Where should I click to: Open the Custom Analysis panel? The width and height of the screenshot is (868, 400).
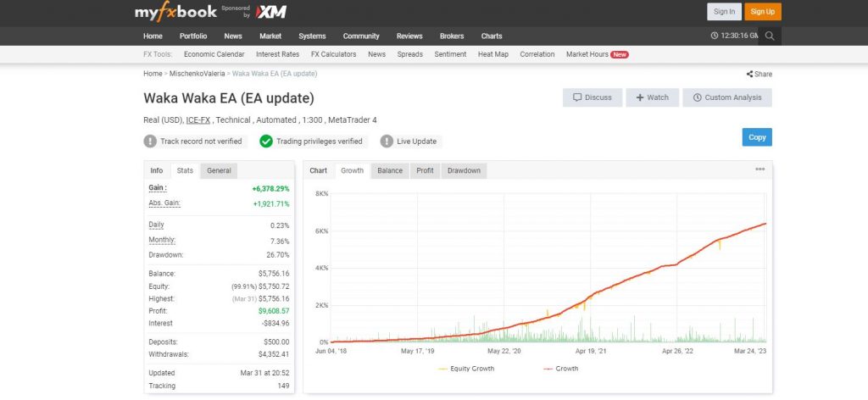click(726, 97)
